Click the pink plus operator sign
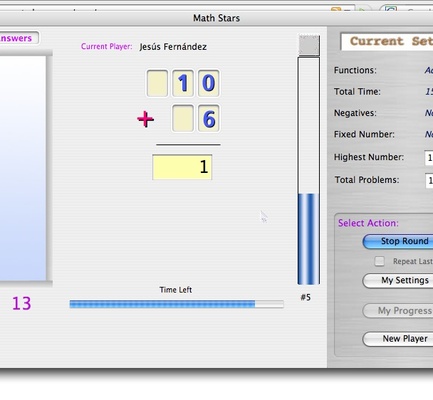Viewport: 433px width, 400px height. (146, 119)
